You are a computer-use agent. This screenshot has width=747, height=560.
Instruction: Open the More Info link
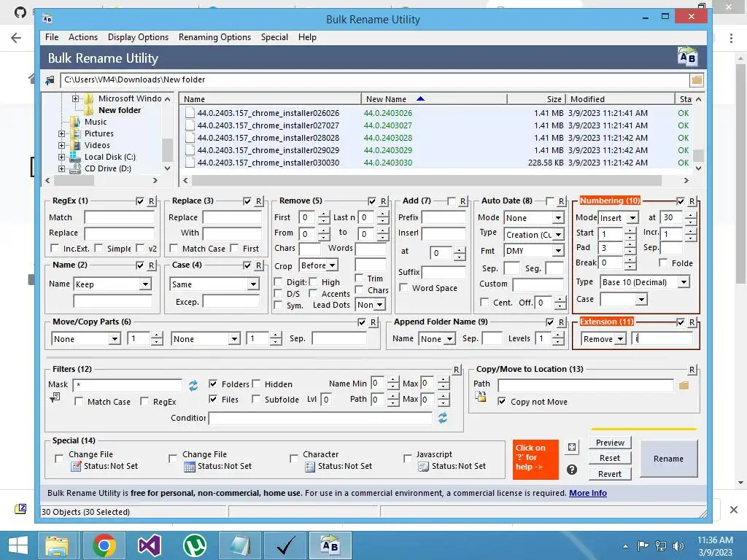pos(588,493)
